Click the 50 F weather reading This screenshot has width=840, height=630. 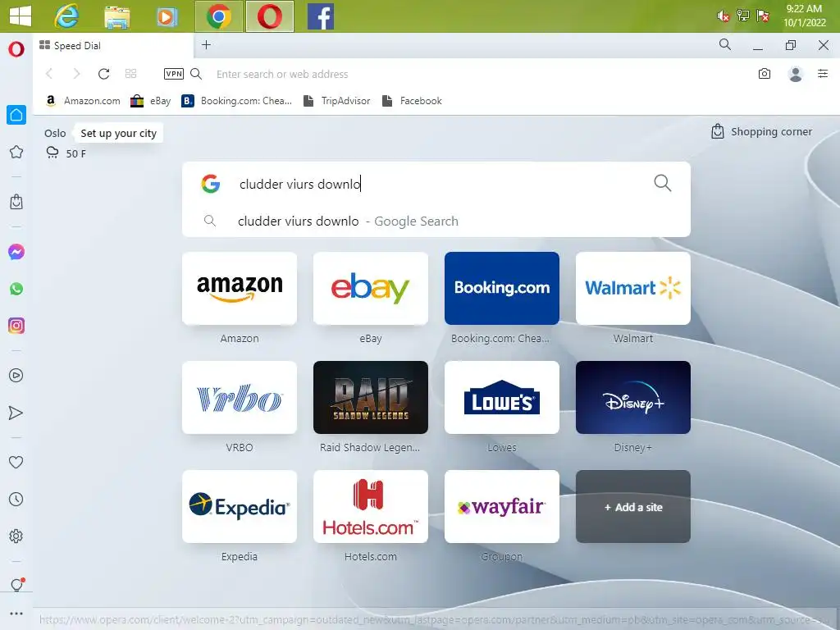tap(75, 153)
